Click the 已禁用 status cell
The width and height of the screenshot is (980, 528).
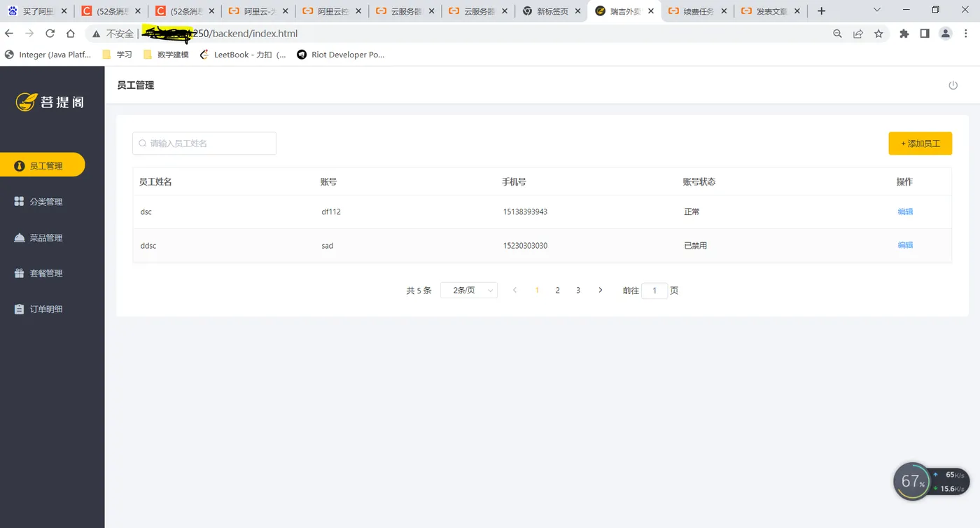(696, 246)
